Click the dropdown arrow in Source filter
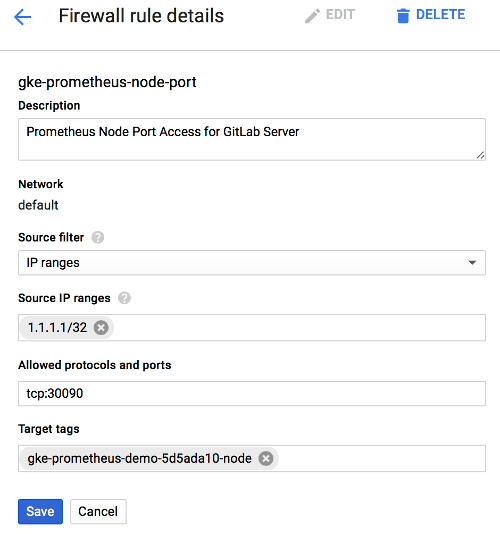This screenshot has height=534, width=500. click(x=472, y=263)
